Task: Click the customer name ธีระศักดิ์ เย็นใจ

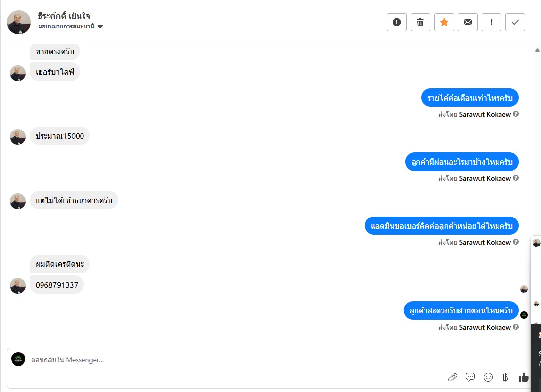Action: [x=64, y=16]
